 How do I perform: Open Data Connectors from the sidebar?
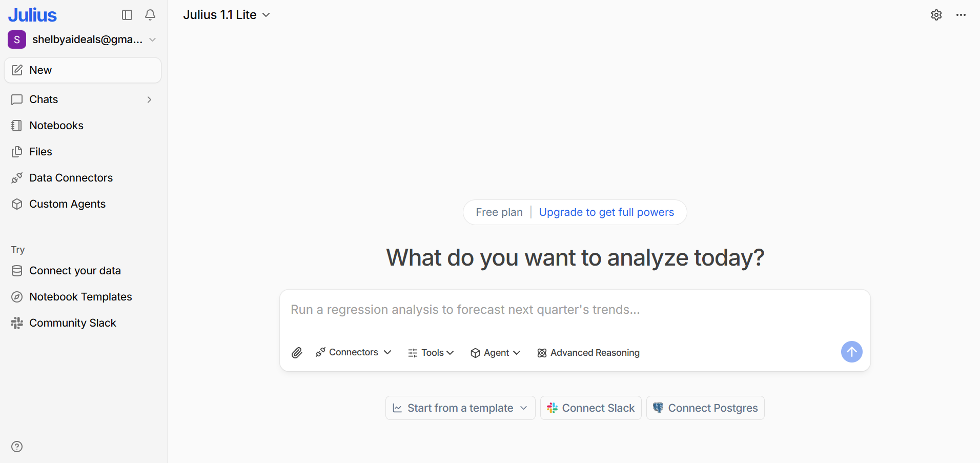pos(70,177)
